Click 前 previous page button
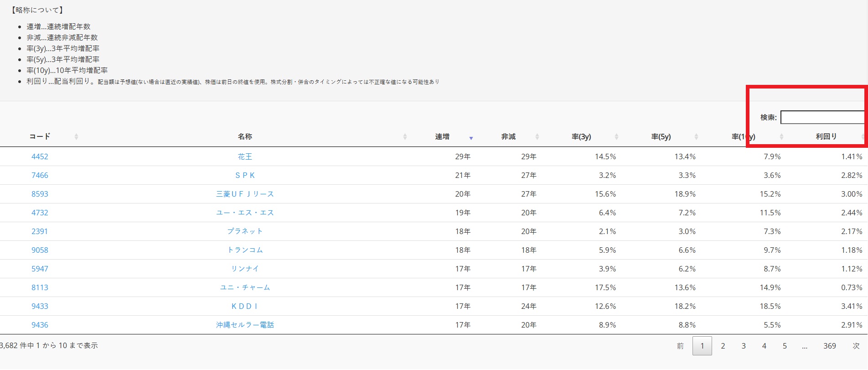 point(680,346)
